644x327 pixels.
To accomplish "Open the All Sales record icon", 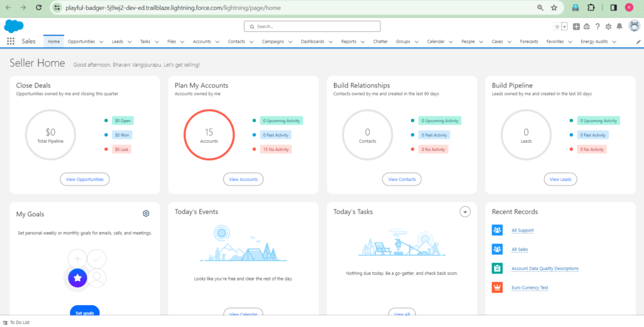I will pos(497,249).
